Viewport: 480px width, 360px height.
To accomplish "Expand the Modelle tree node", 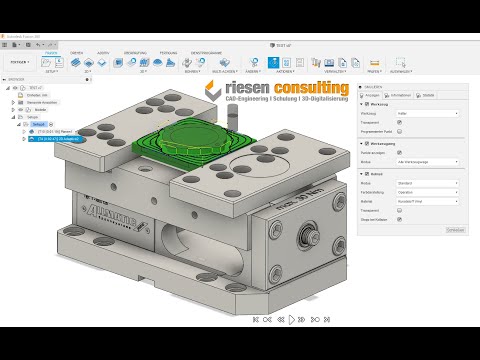I will pos(13,110).
